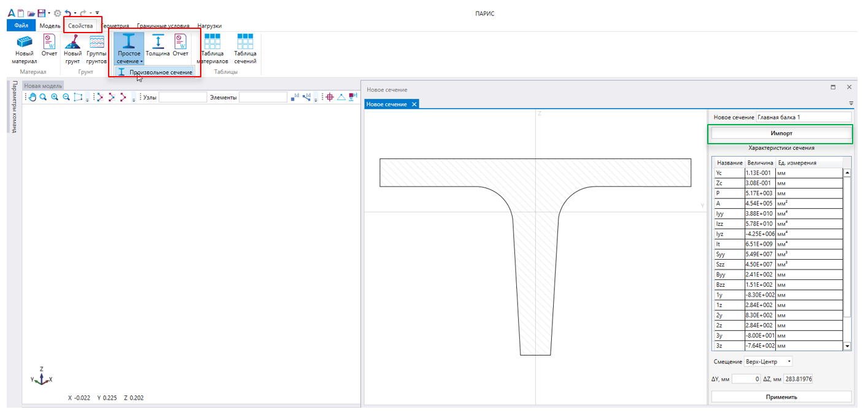The height and width of the screenshot is (412, 868).
Task: Open the Смещение Верх-Центр dropdown
Action: click(x=769, y=361)
